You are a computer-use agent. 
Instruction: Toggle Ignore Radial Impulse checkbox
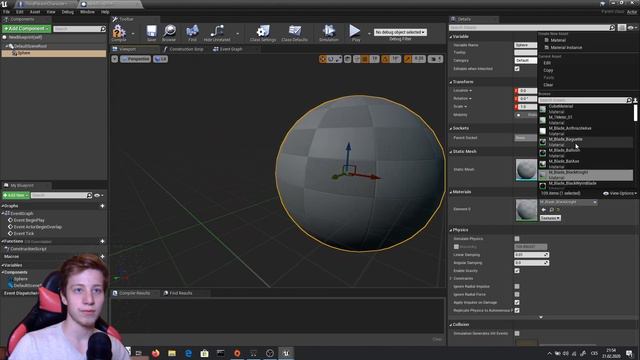click(517, 287)
